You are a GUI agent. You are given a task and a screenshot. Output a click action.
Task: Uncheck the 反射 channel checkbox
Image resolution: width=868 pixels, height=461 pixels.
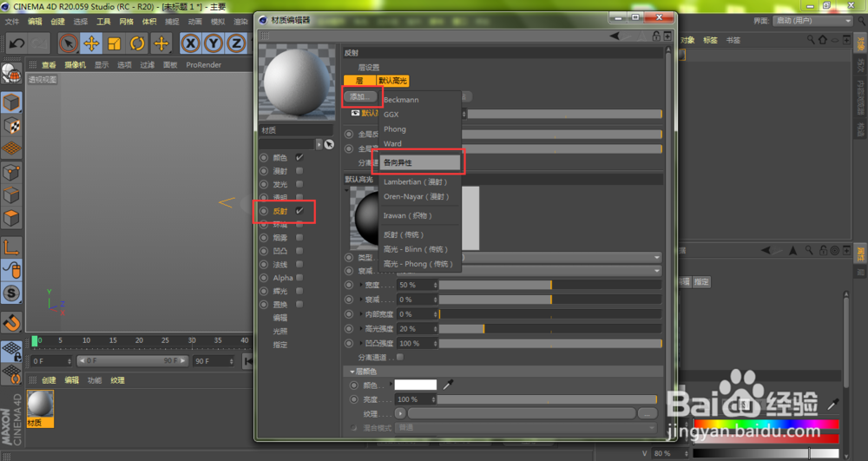click(299, 211)
